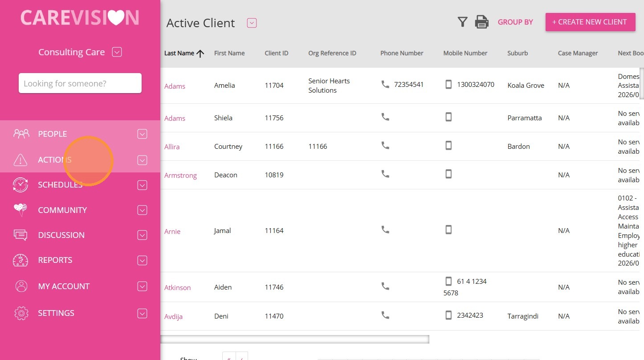The width and height of the screenshot is (644, 360).
Task: Click the printer icon
Action: click(x=481, y=22)
